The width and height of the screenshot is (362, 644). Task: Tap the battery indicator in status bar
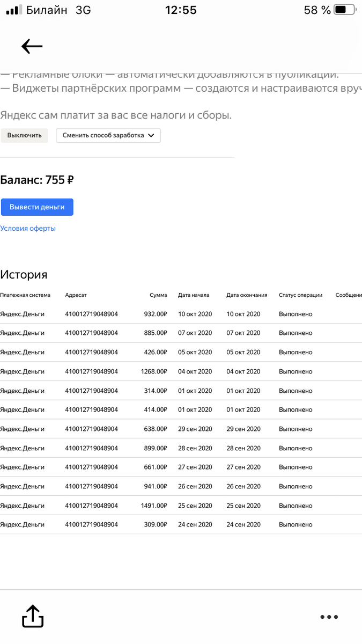coord(345,10)
